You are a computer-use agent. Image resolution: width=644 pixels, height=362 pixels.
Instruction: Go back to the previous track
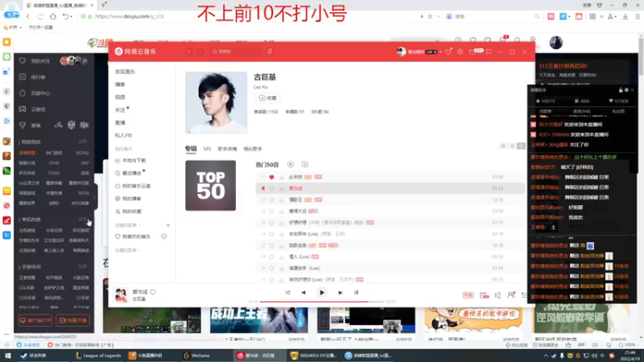303,293
